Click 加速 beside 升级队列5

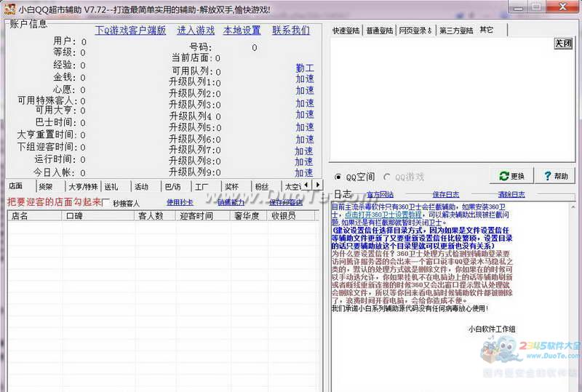pos(305,127)
